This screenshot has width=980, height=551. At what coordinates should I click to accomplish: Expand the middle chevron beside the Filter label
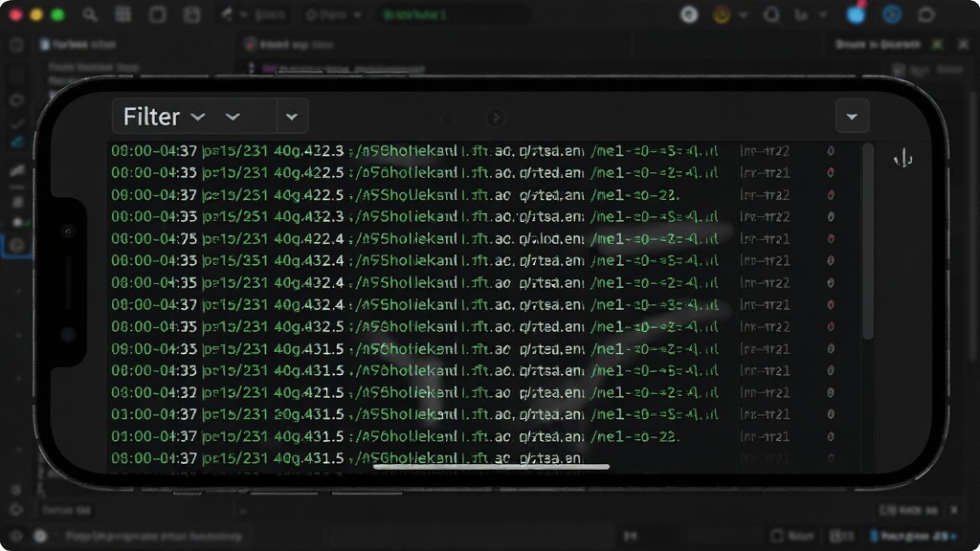pyautogui.click(x=233, y=117)
